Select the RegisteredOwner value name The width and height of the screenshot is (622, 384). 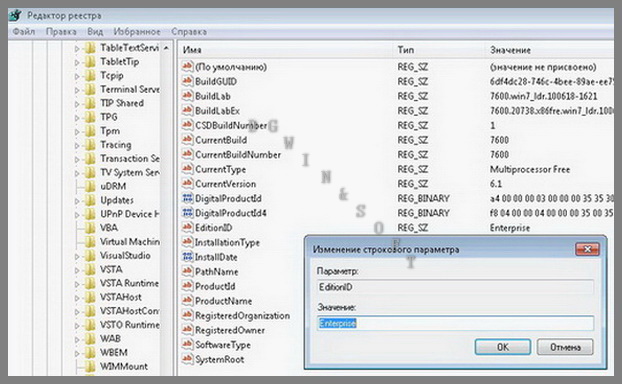(x=230, y=330)
